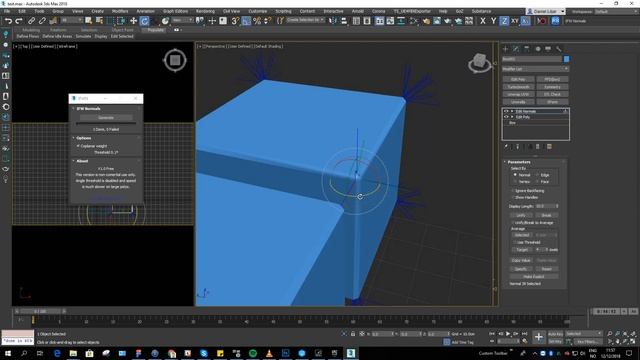The height and width of the screenshot is (360, 640).
Task: Click the Top viewport navigation square icon
Action: click(x=175, y=60)
